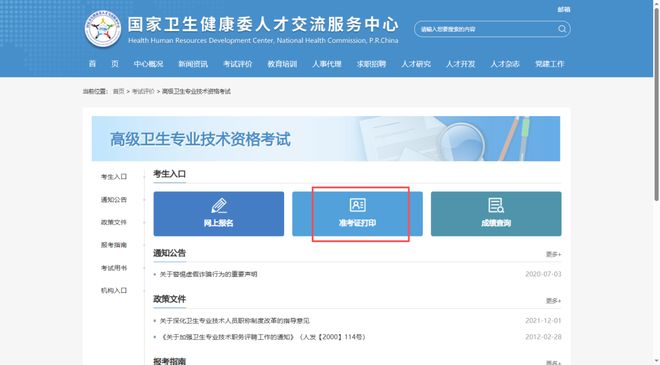Click the 邮箱 link at top right

click(x=564, y=9)
